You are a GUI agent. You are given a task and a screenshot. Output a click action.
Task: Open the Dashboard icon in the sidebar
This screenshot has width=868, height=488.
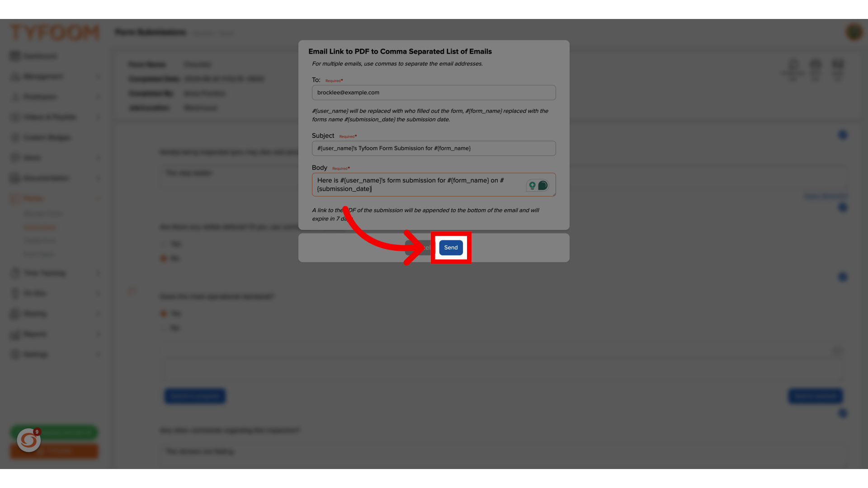pos(15,56)
